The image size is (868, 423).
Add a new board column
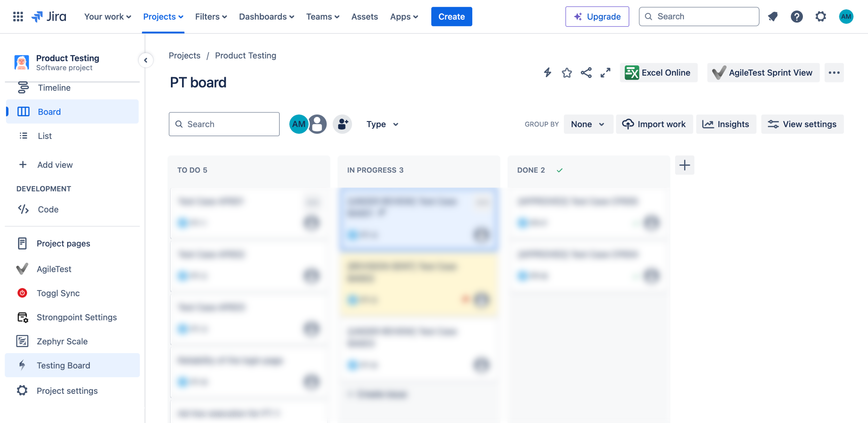coord(685,165)
